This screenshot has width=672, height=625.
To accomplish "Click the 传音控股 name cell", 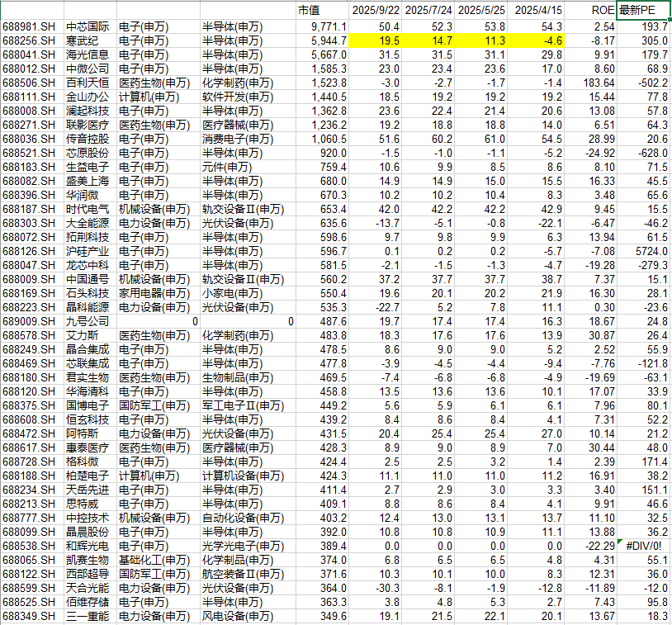I will (x=90, y=139).
